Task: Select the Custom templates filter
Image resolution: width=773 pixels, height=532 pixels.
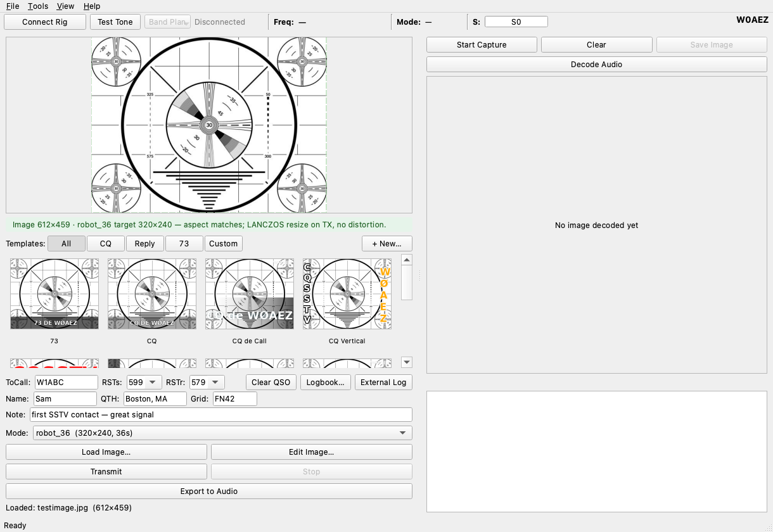Action: click(223, 244)
